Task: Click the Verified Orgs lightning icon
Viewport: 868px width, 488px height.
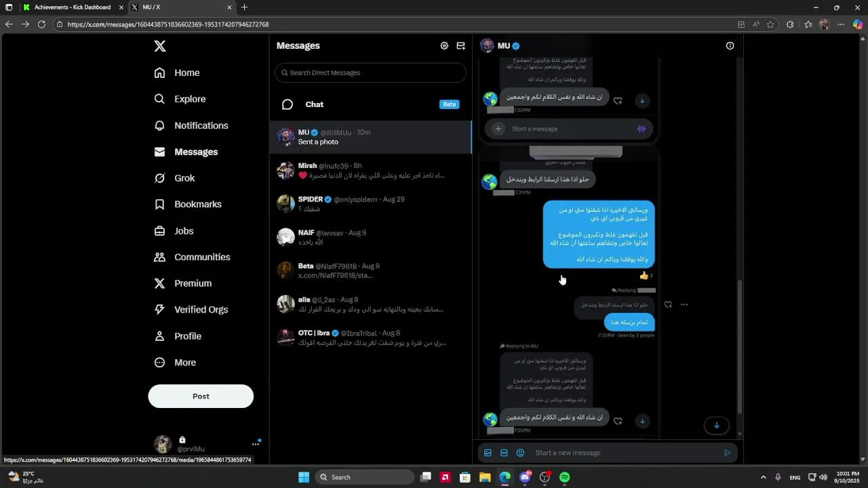Action: coord(160,310)
